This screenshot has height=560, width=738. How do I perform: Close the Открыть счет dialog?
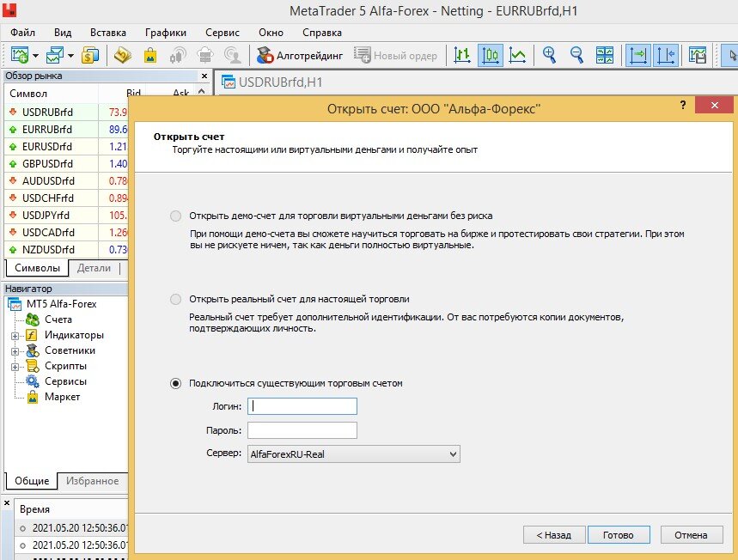(714, 105)
